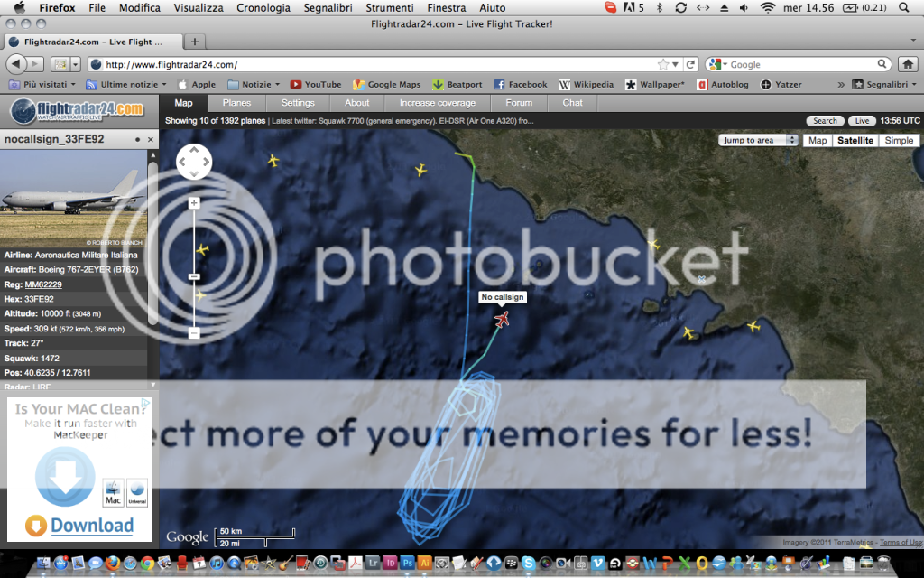Bookmark the page with the star icon
The height and width of the screenshot is (578, 924).
664,64
